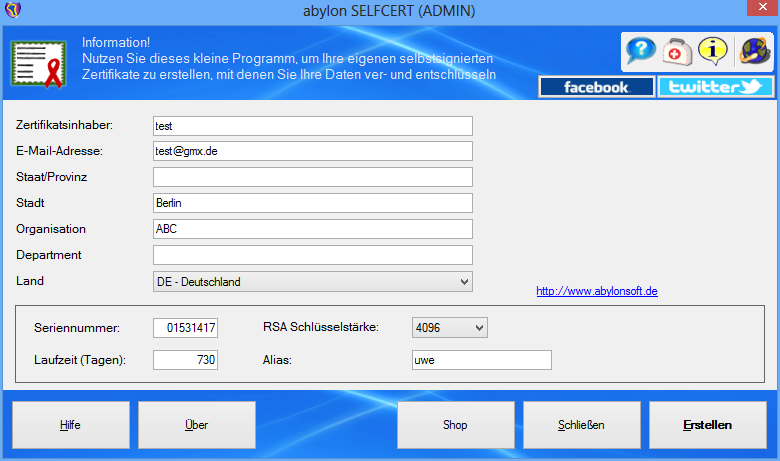
Task: Click the Laufzeit (Tagen) field 730
Action: pyautogui.click(x=186, y=360)
